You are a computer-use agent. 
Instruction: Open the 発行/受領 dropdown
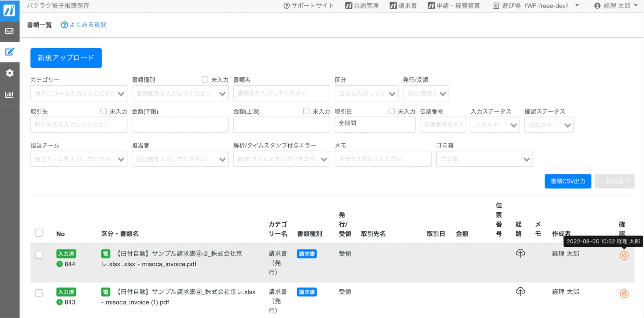click(x=426, y=94)
